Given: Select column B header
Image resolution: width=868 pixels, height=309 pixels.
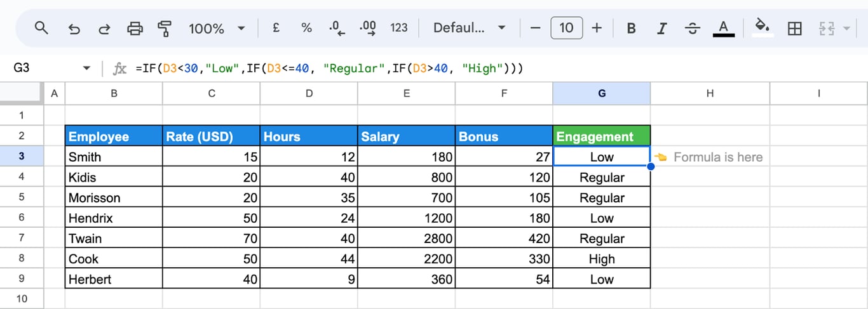Looking at the screenshot, I should 114,93.
